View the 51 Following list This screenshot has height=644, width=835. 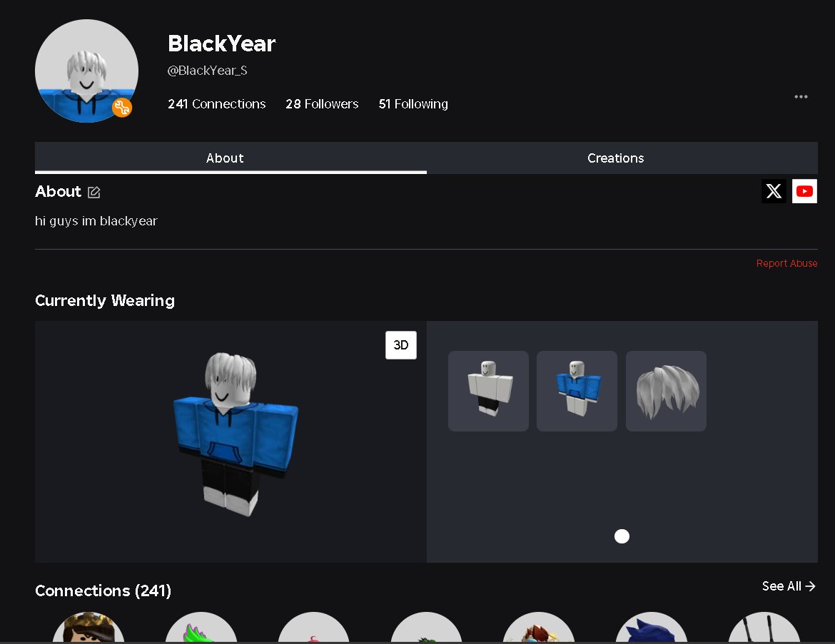(x=413, y=104)
